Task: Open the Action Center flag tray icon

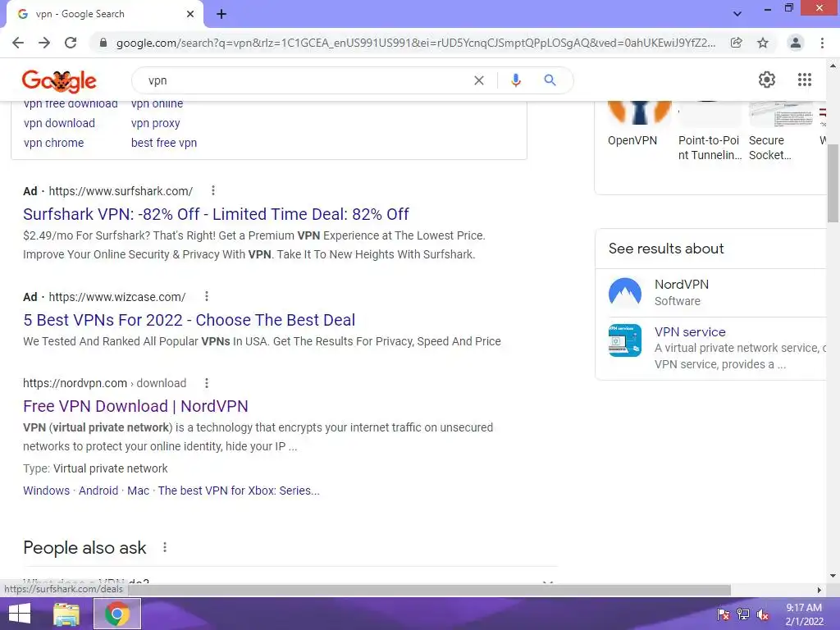Action: coord(724,614)
